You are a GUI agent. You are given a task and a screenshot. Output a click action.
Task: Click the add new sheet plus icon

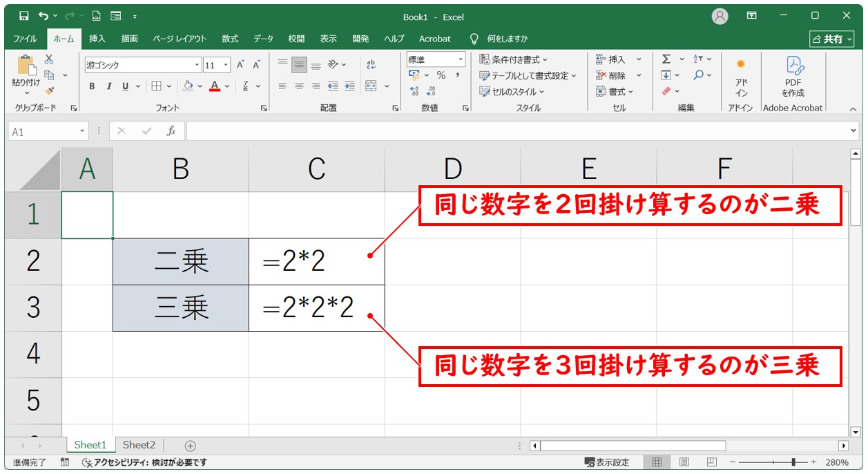tap(191, 446)
